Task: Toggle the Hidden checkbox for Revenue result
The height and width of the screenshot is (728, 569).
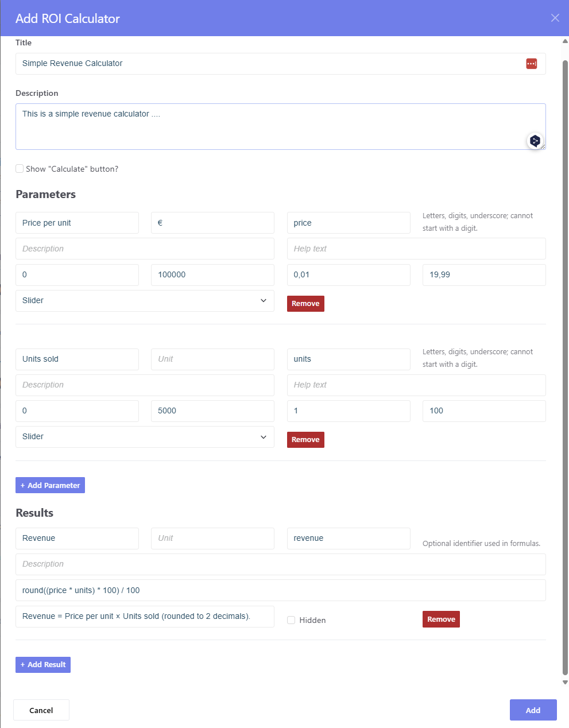Action: coord(291,620)
